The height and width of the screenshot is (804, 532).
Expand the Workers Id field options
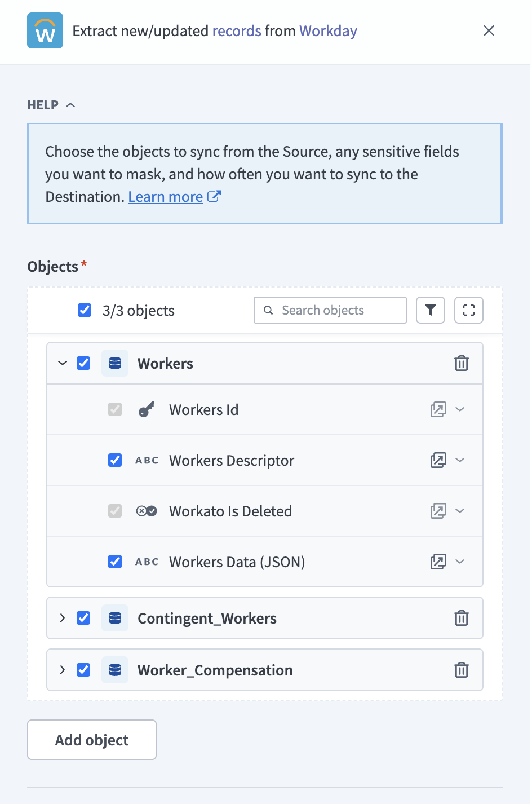coord(460,409)
